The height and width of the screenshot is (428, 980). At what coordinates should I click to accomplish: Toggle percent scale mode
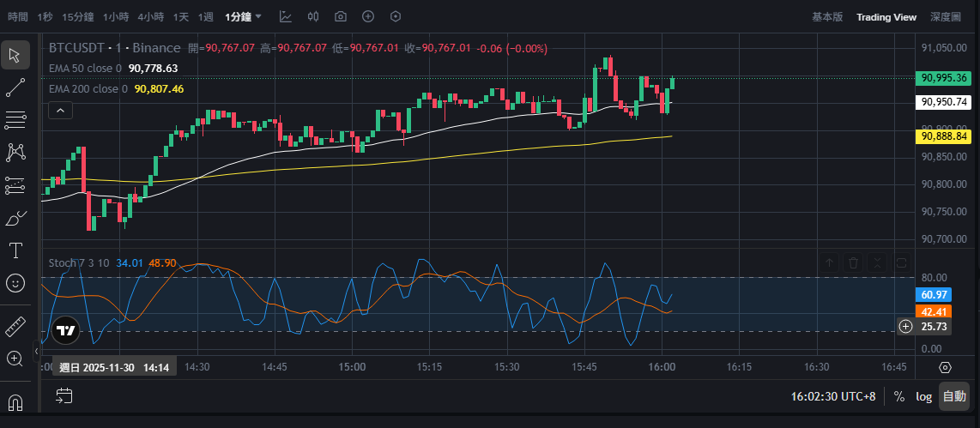pyautogui.click(x=899, y=396)
